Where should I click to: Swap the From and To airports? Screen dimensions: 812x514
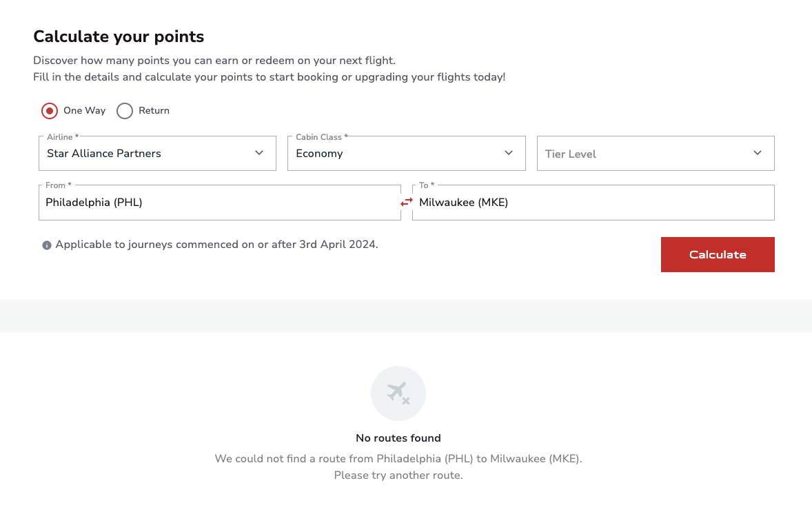[x=407, y=202]
